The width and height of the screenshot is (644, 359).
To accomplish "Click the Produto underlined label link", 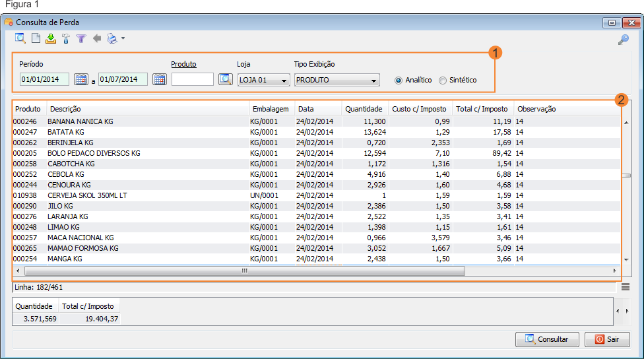I will coord(183,64).
